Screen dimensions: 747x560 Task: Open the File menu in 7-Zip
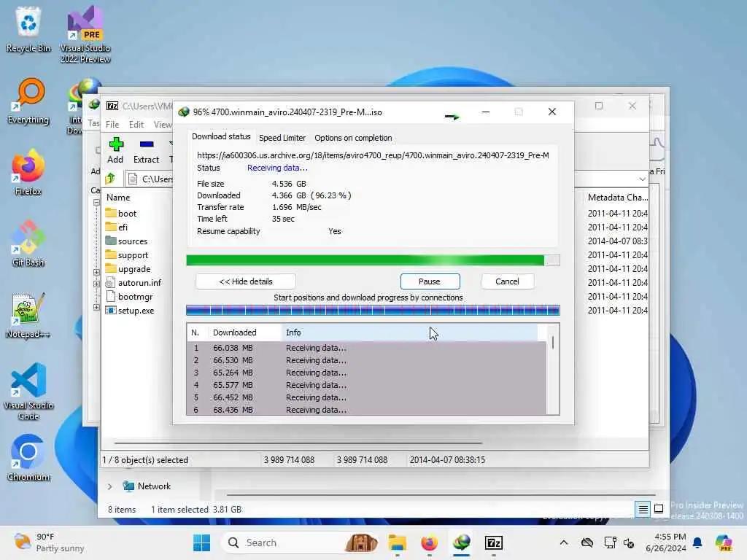pos(112,124)
